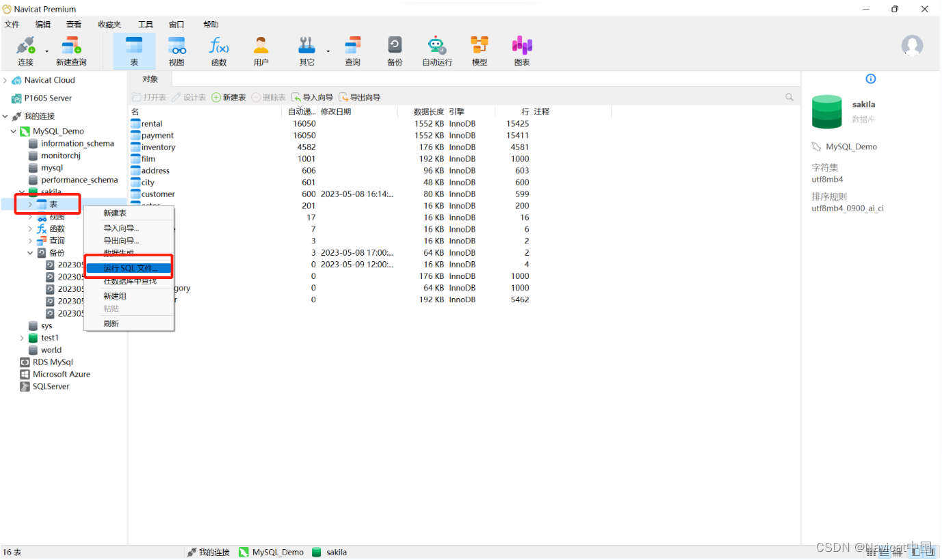This screenshot has width=942, height=560.
Task: Click the payment table icon
Action: point(135,135)
